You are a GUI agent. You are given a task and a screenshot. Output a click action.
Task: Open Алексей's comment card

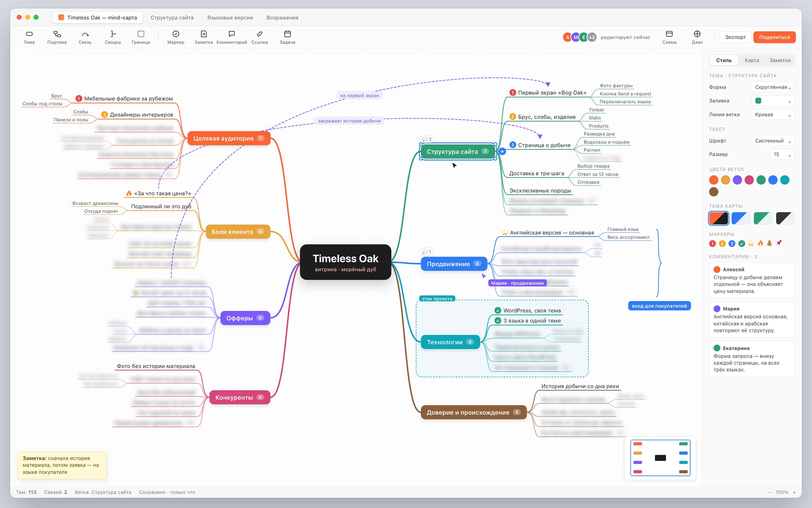tap(752, 280)
